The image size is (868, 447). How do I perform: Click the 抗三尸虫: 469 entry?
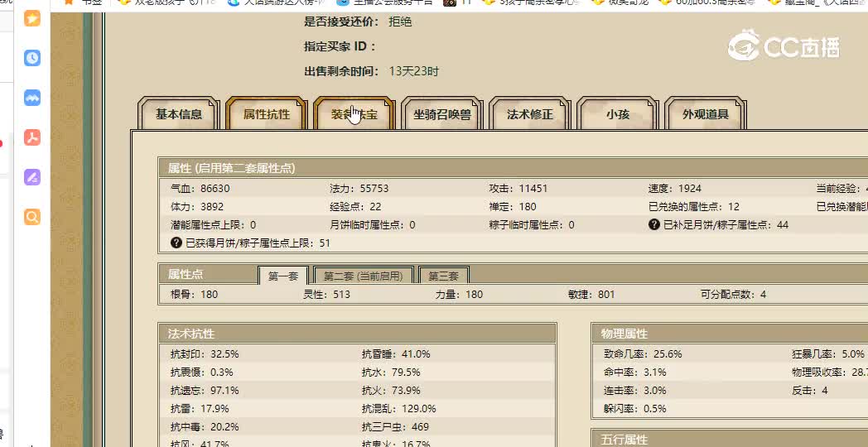(395, 427)
